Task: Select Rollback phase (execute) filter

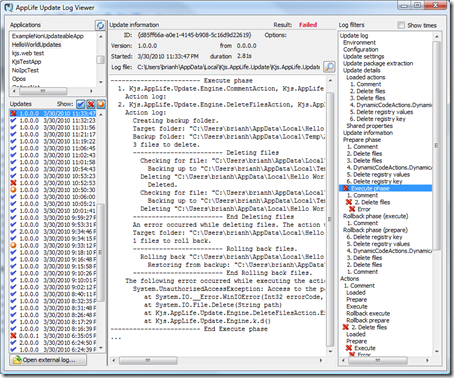Action: tap(376, 216)
